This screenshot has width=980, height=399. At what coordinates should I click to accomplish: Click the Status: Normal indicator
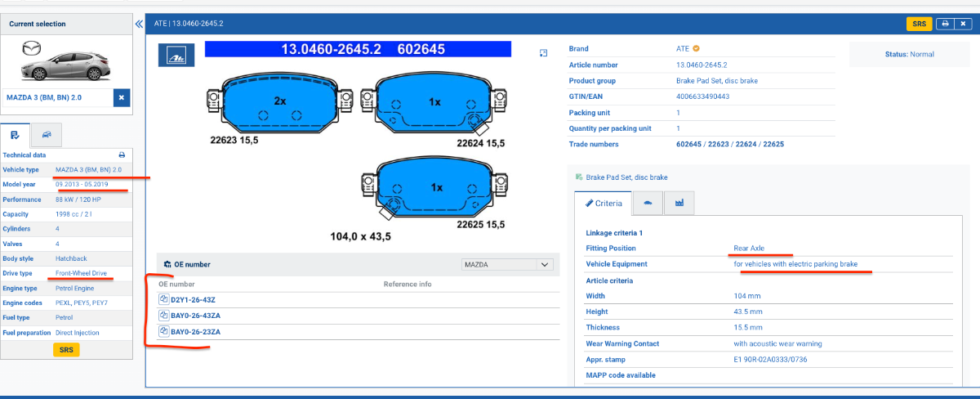click(x=910, y=55)
